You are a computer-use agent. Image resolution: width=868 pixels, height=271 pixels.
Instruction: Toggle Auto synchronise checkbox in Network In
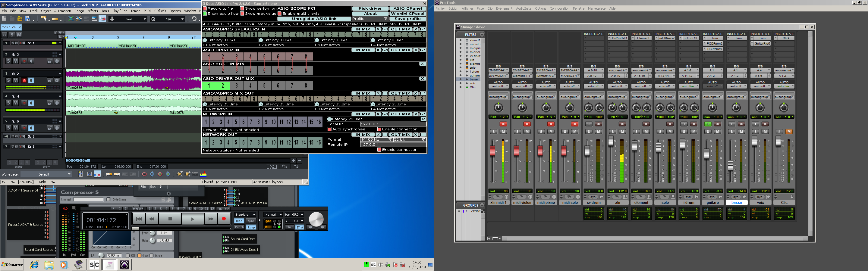click(329, 129)
